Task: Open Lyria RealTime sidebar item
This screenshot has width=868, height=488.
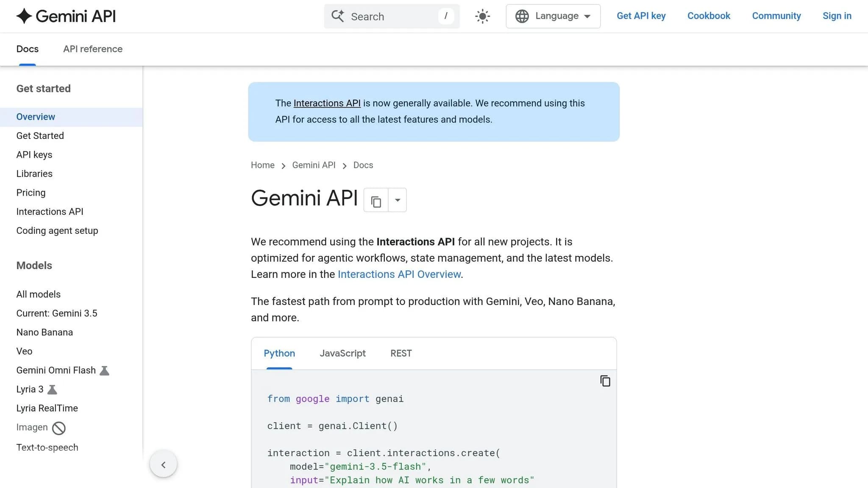Action: tap(47, 408)
